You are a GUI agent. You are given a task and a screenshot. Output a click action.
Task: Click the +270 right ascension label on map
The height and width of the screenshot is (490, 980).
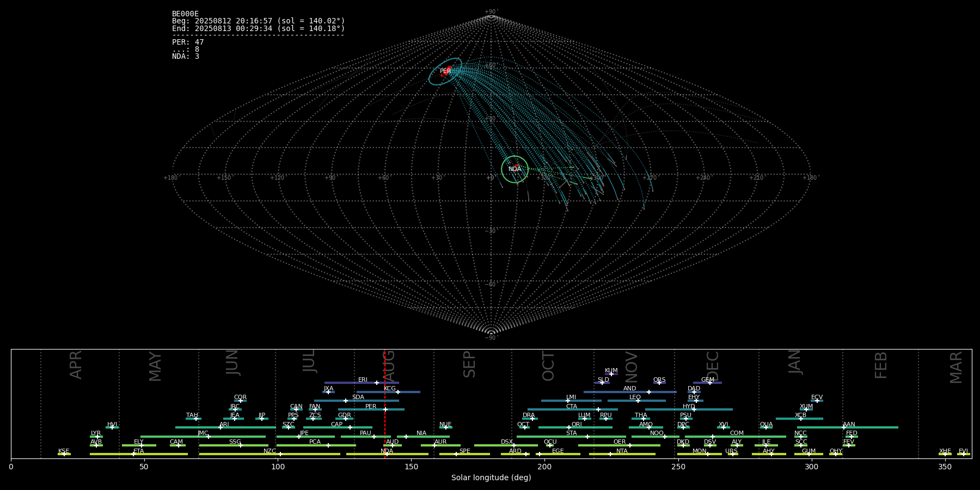(x=650, y=178)
